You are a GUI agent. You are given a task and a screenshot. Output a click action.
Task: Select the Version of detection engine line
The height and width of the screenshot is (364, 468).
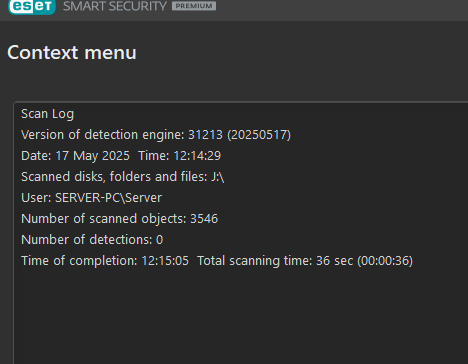pos(156,135)
